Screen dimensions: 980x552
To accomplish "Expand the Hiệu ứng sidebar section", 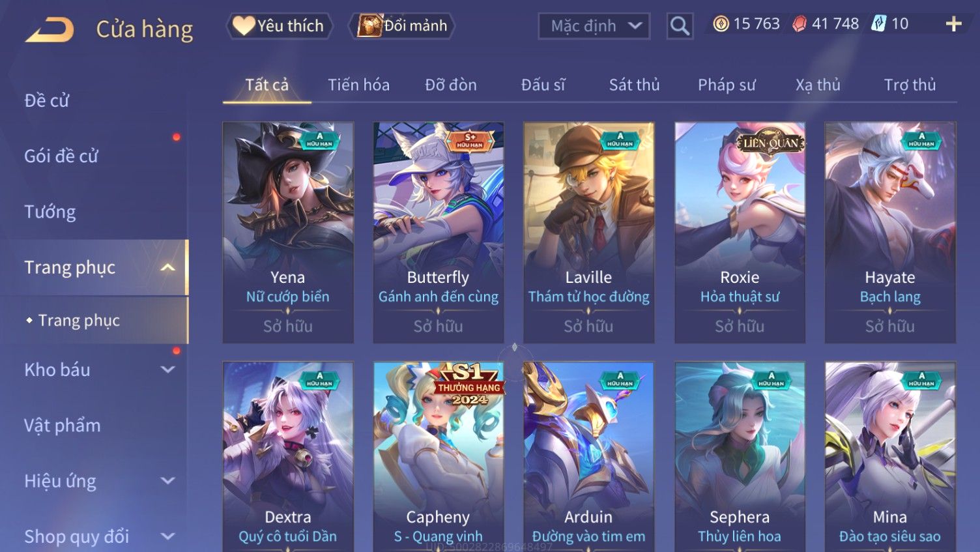I will (x=167, y=481).
